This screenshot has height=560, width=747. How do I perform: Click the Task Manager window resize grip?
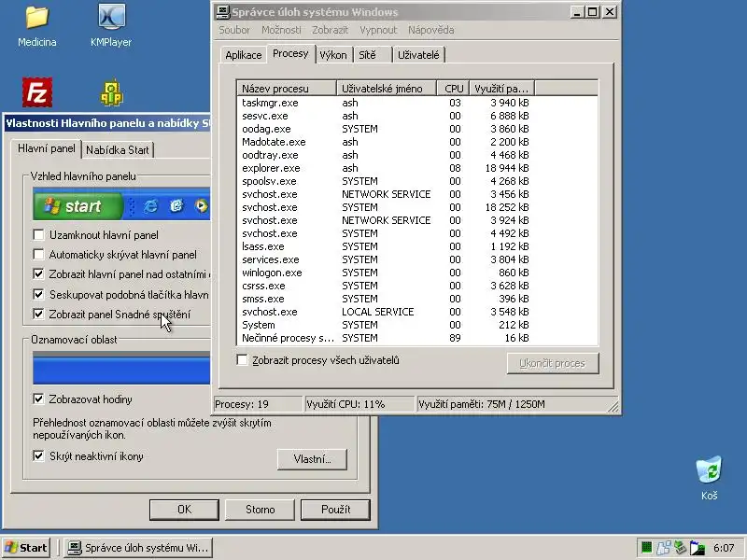tap(613, 406)
